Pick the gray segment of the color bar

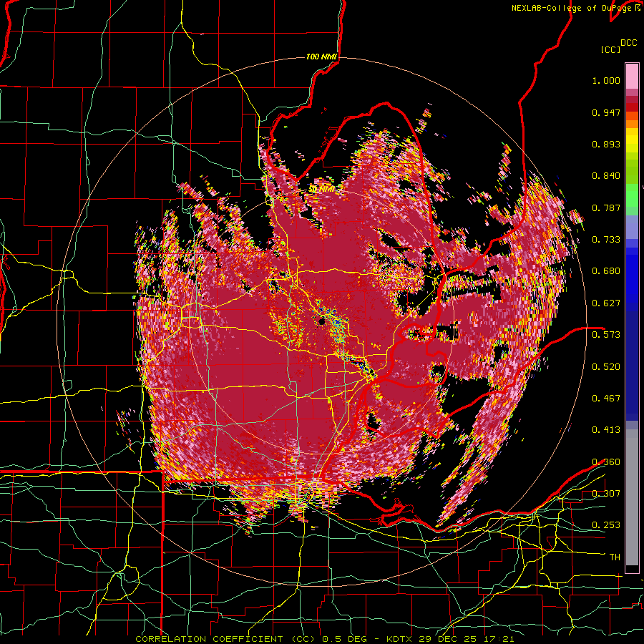click(x=632, y=497)
